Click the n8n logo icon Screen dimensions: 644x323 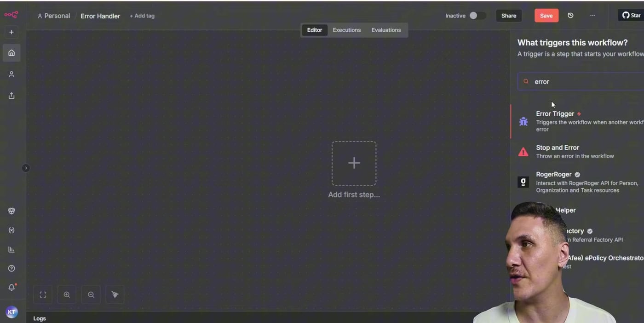click(11, 15)
